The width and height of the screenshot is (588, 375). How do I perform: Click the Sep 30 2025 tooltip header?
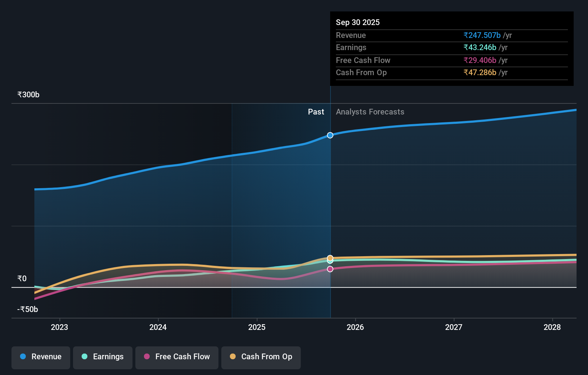pyautogui.click(x=358, y=22)
